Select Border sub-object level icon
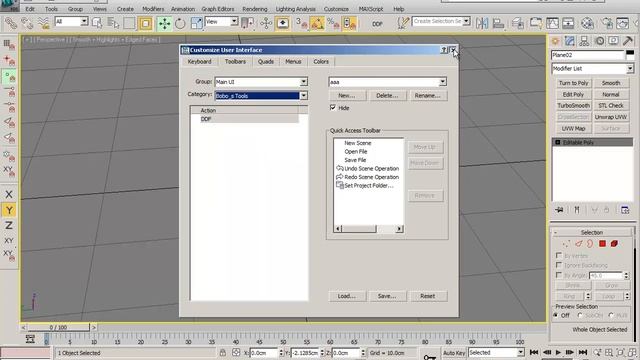 point(590,244)
